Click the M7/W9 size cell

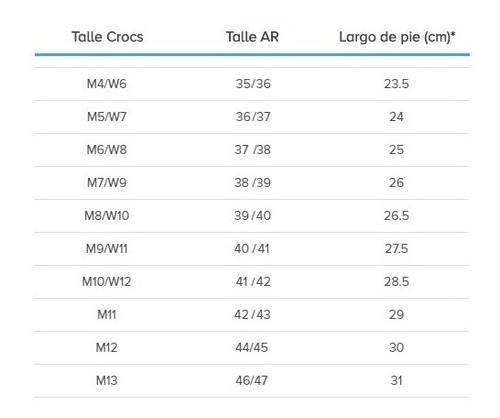(x=107, y=183)
